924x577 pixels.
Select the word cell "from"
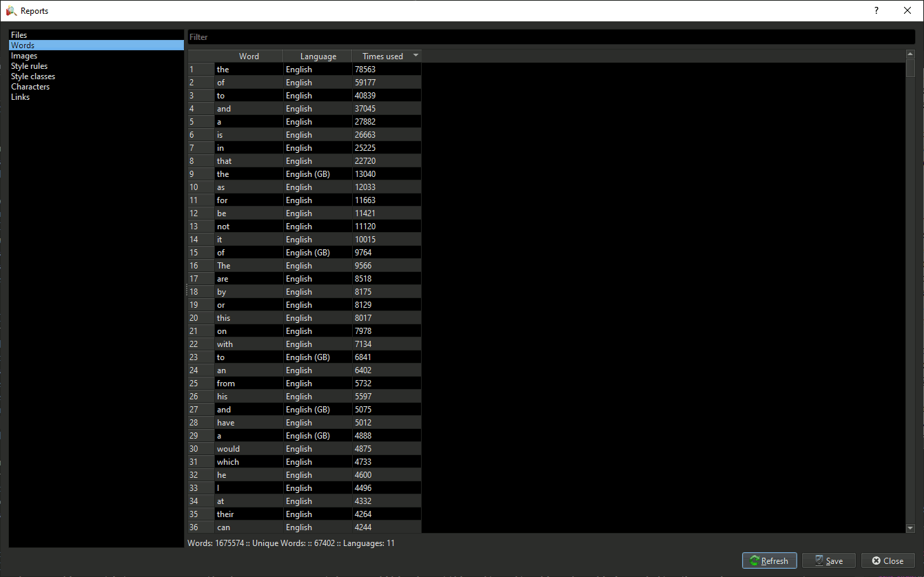point(249,384)
